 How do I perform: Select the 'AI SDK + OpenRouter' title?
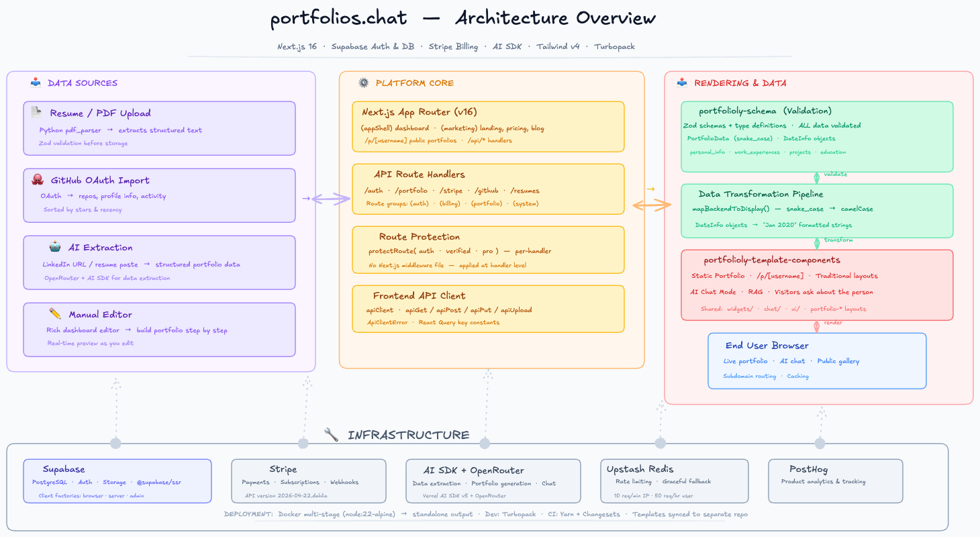tap(473, 470)
